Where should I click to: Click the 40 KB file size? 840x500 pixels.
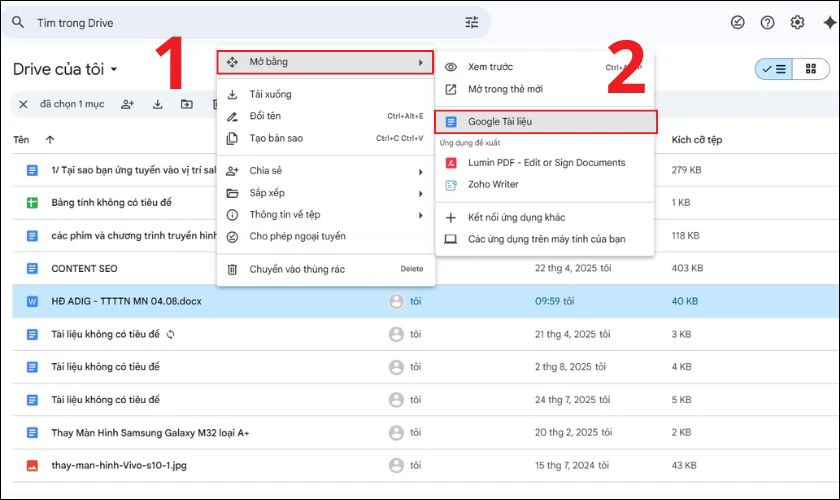tap(685, 301)
